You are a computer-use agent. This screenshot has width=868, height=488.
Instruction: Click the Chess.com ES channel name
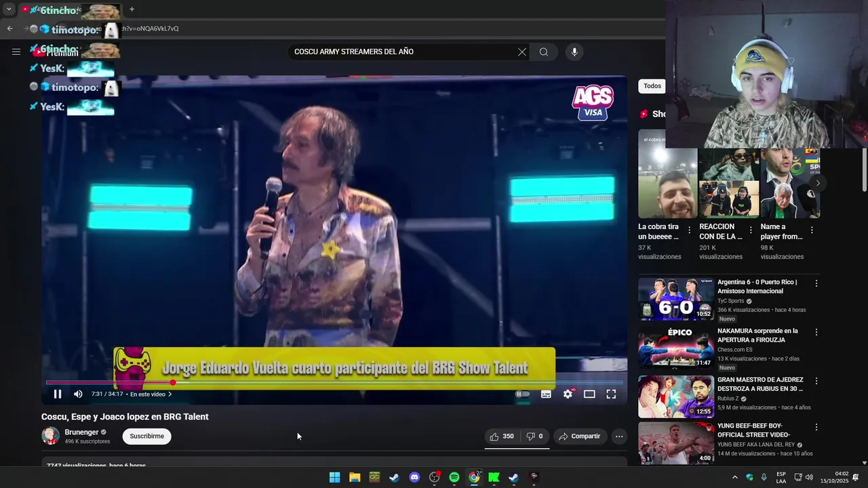pos(734,350)
